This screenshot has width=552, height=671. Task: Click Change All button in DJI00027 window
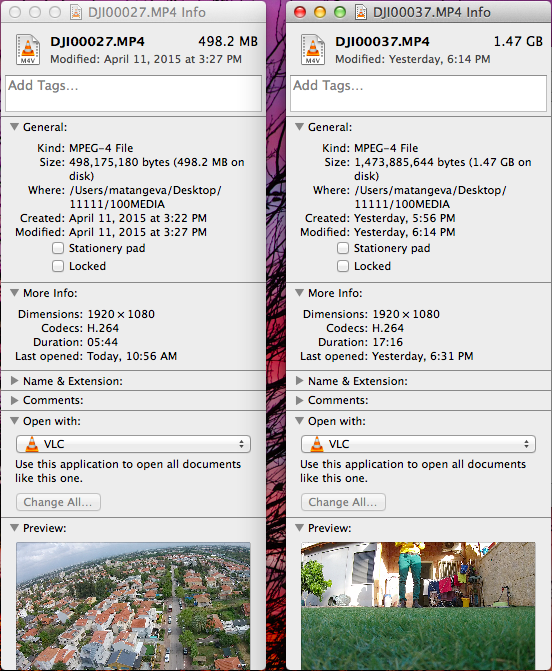tap(58, 502)
